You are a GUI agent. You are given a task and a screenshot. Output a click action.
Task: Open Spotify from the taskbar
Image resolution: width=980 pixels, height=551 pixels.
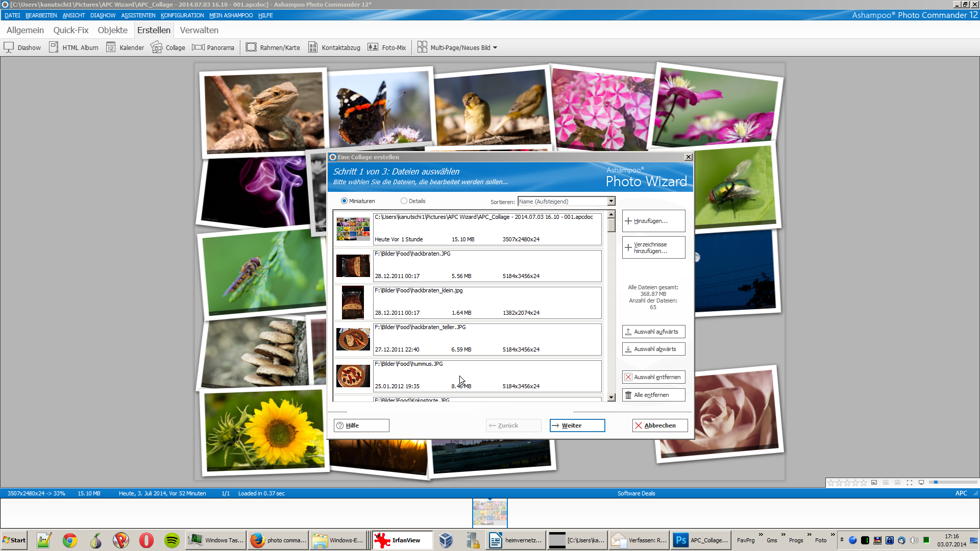tap(172, 540)
